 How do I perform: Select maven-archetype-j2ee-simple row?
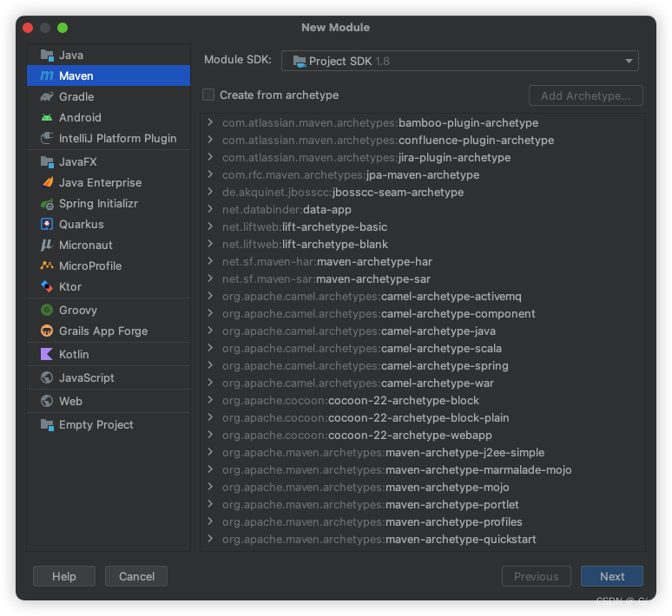pos(423,452)
